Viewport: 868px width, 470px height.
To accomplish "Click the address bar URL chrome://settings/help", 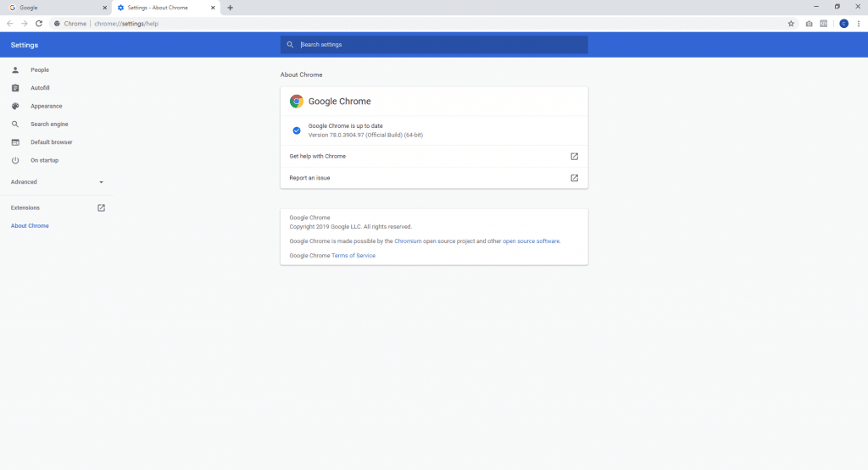I will (x=126, y=24).
